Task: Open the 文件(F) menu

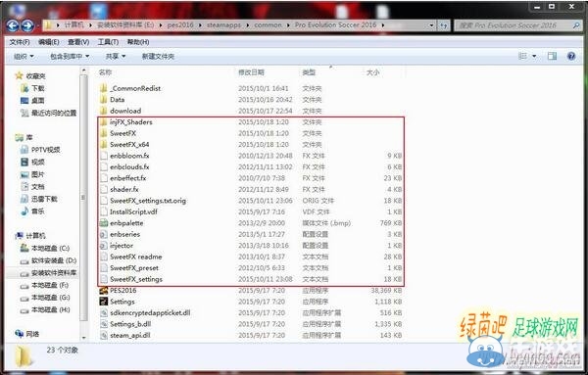Action: 20,42
